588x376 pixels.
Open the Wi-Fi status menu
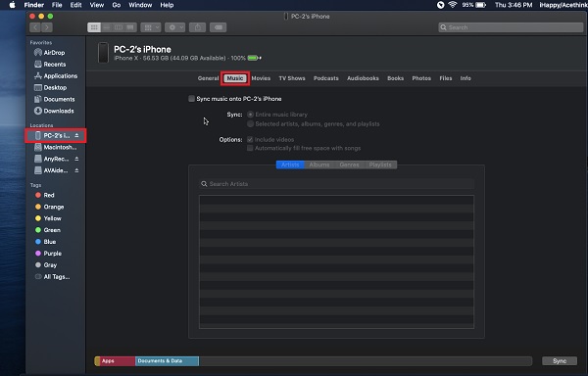click(452, 5)
